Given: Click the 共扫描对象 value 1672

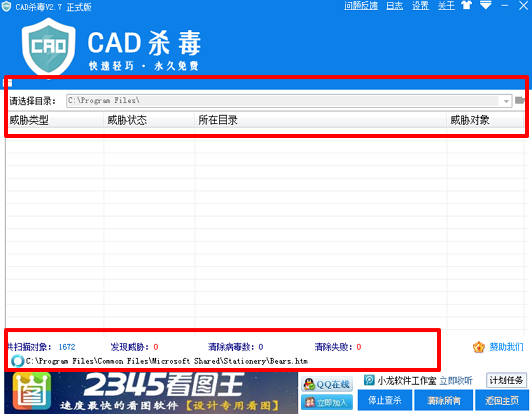Looking at the screenshot, I should tap(67, 347).
